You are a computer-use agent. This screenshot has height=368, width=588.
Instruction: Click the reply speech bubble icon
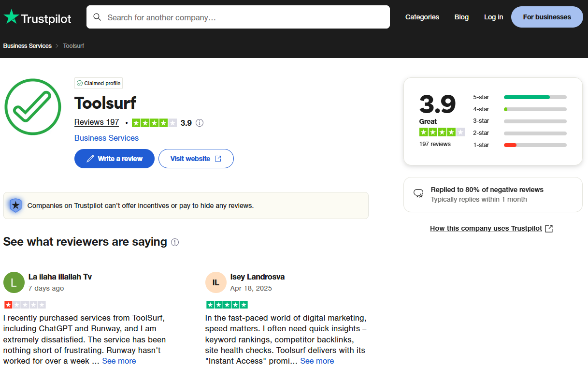pos(418,193)
